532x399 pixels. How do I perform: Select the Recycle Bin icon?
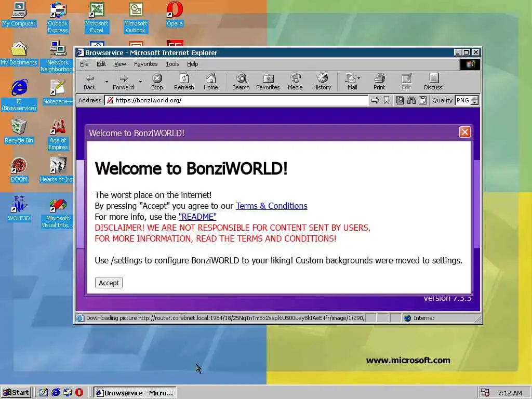pyautogui.click(x=19, y=131)
